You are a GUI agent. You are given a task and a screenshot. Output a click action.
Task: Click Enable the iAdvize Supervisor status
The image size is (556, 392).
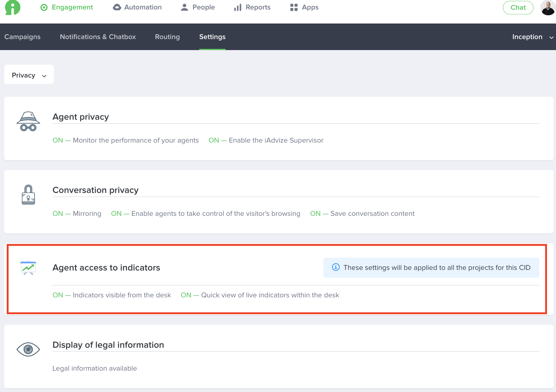tap(266, 140)
